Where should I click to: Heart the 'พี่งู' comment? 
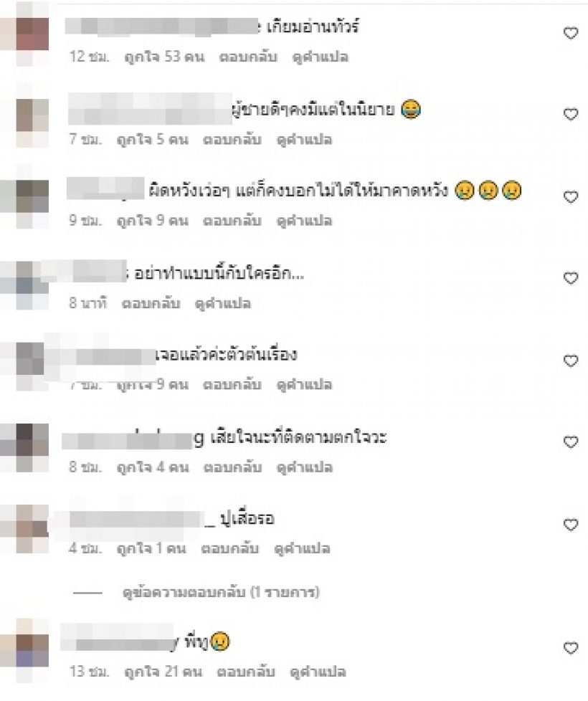point(571,647)
